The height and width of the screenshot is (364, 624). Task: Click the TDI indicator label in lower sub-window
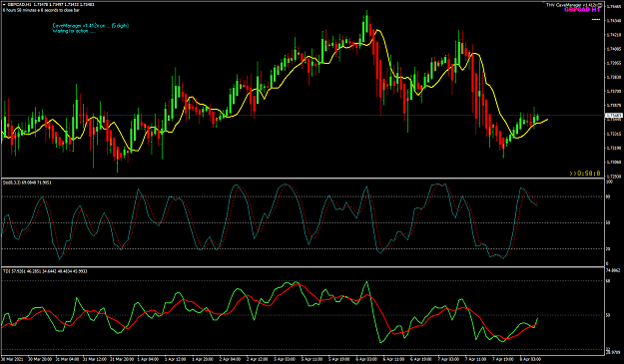coord(45,271)
